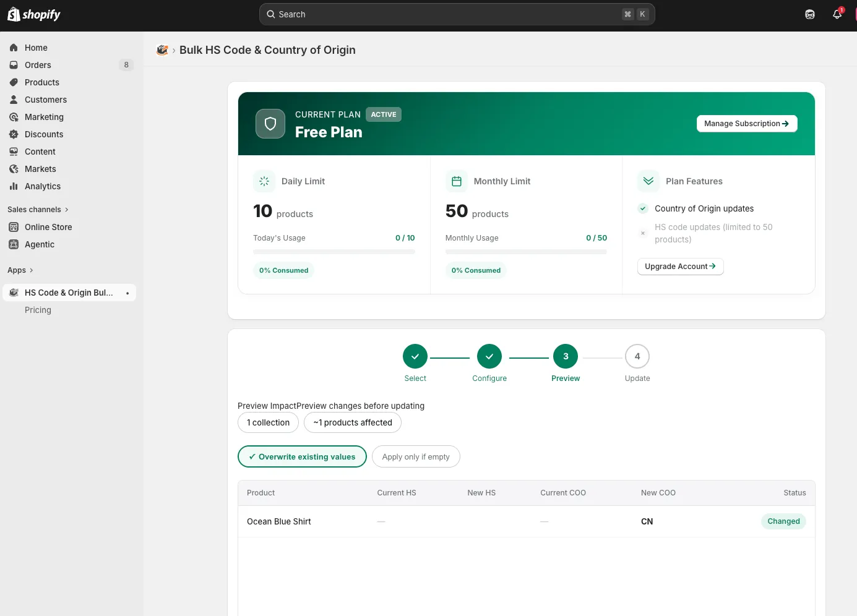Click the Current HS column header

click(x=397, y=493)
